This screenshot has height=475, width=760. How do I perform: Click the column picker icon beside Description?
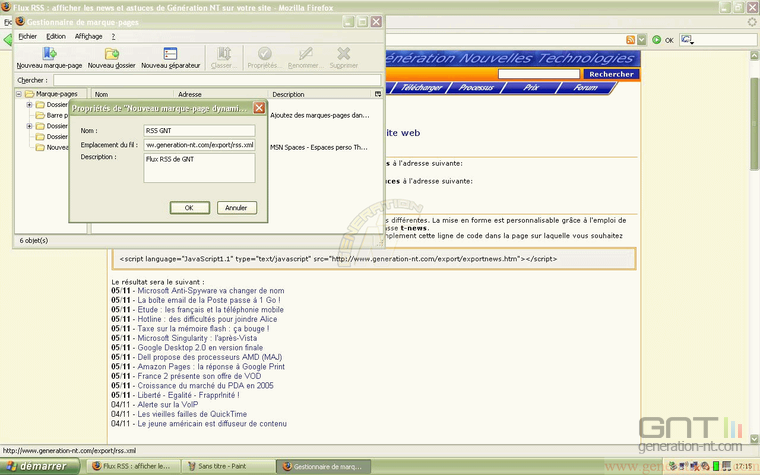[378, 94]
